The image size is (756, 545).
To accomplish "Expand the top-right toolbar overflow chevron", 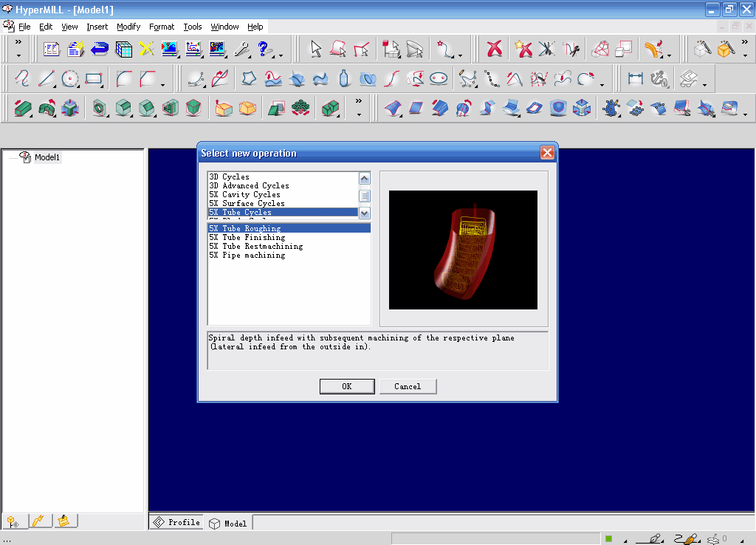I will [745, 42].
